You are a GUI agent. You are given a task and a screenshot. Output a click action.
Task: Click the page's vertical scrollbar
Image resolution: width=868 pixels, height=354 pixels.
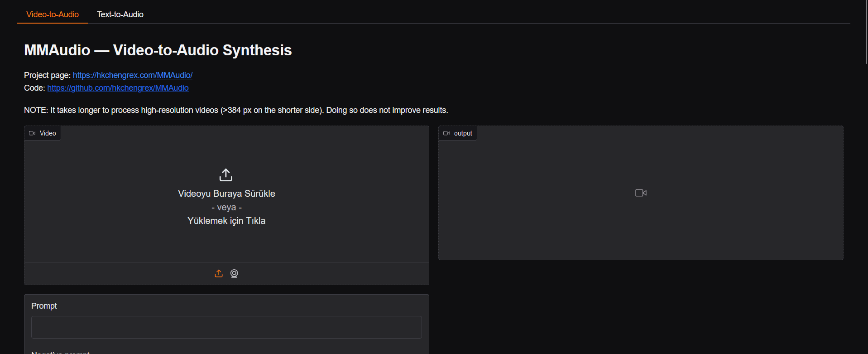866,32
